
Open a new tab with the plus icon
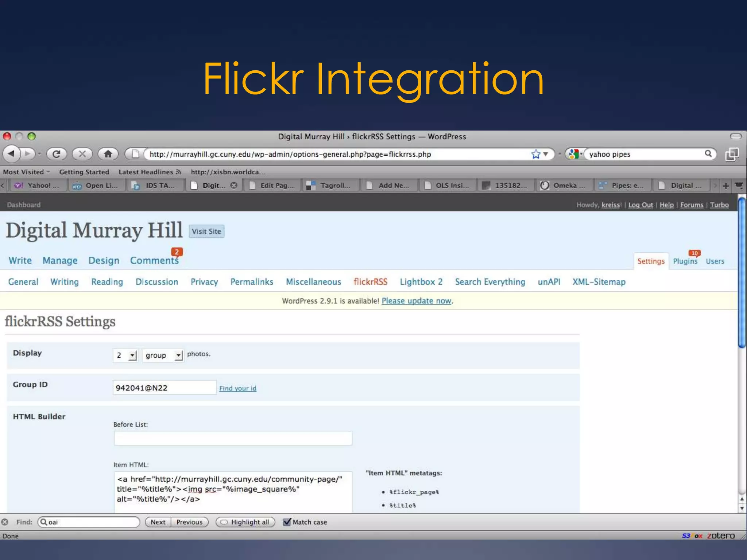point(726,186)
